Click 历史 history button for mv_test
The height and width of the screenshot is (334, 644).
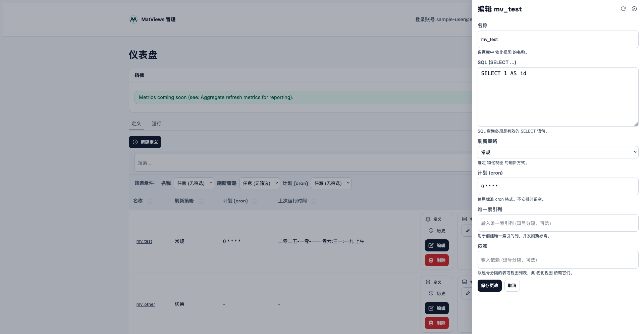coord(437,231)
